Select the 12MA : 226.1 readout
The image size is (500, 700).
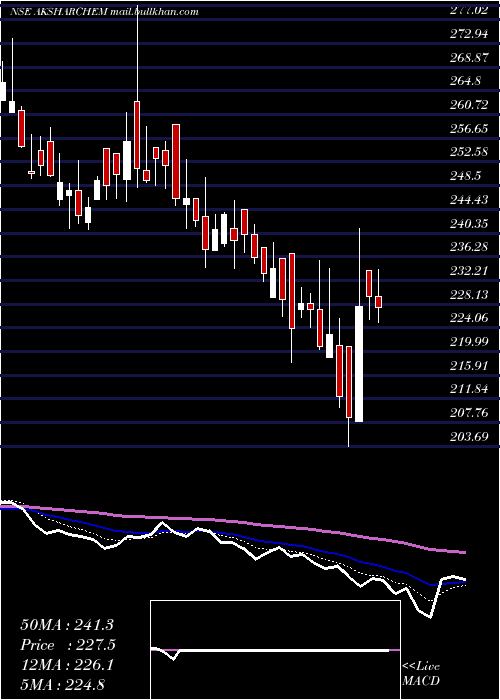pyautogui.click(x=67, y=665)
